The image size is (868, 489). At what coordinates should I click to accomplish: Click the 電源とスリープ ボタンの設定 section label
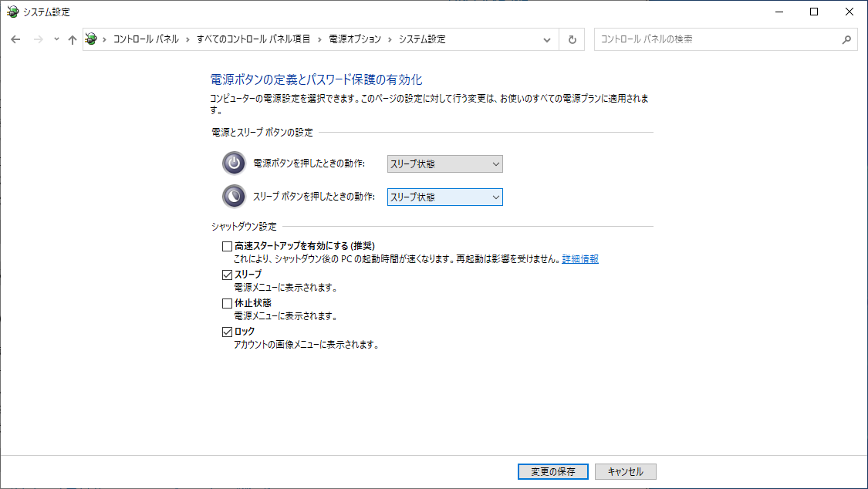(x=262, y=132)
